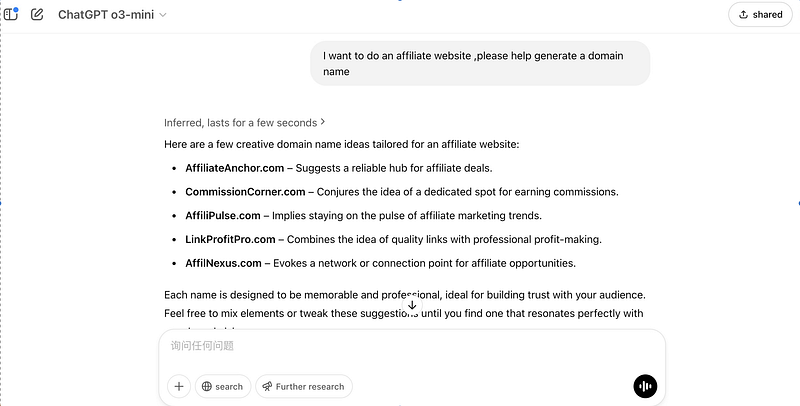Click the chevron beside "Inferred, lasts for"
Screen dimensions: 800x406
click(x=323, y=123)
